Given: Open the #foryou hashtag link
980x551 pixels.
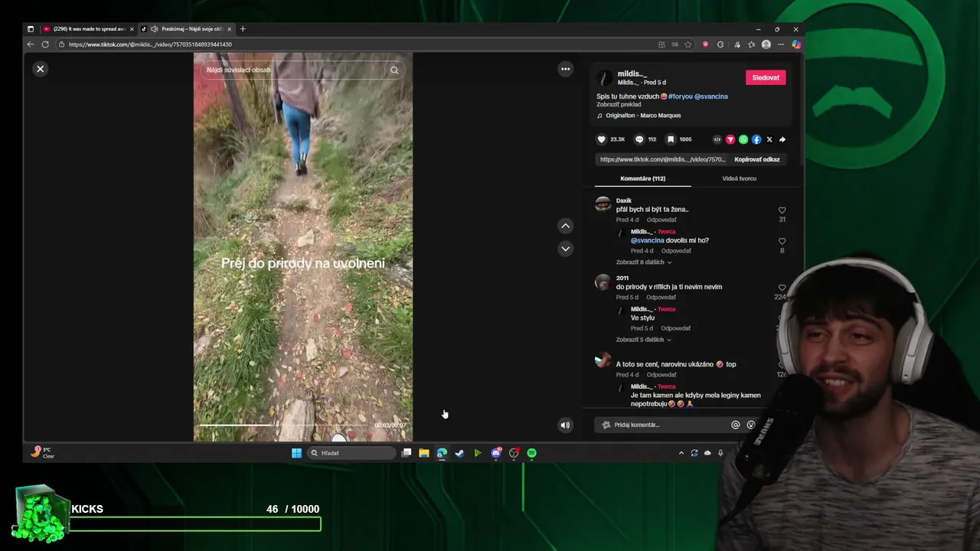Looking at the screenshot, I should click(680, 96).
